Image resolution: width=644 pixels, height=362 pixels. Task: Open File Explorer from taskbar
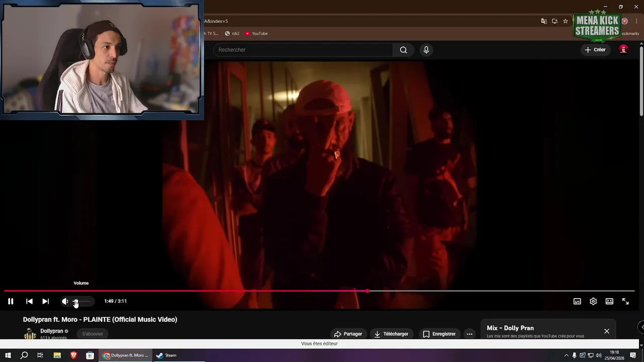point(57,355)
